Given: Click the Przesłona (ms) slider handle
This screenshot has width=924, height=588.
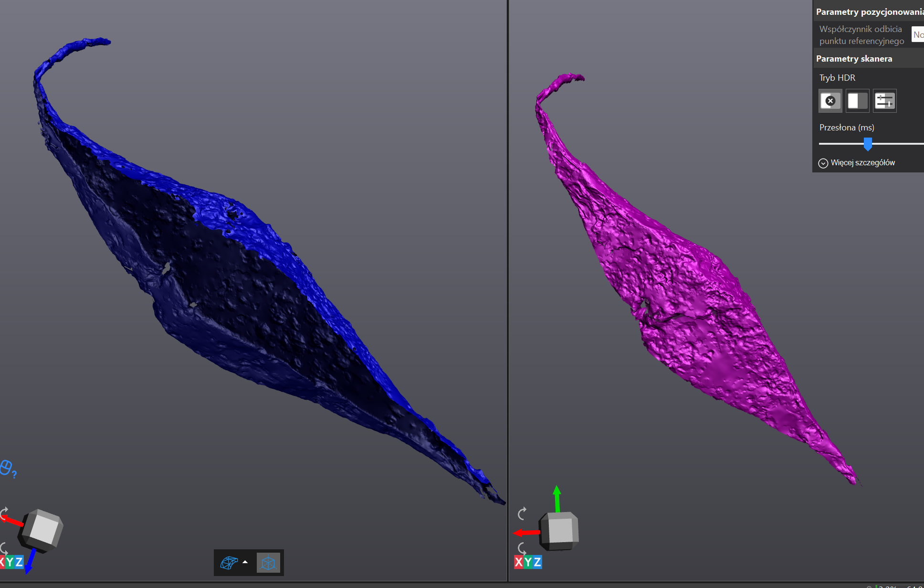Looking at the screenshot, I should (x=868, y=143).
